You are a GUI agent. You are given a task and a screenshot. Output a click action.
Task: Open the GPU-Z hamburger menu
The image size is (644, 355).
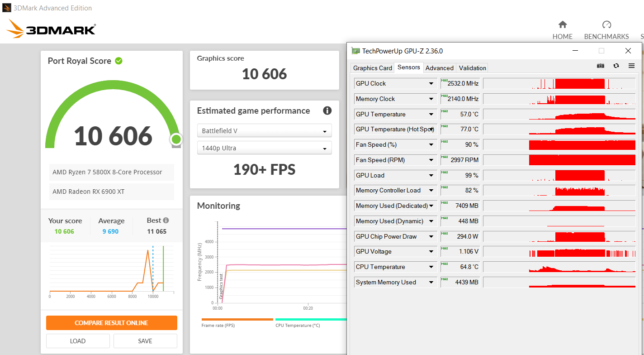[x=631, y=66]
